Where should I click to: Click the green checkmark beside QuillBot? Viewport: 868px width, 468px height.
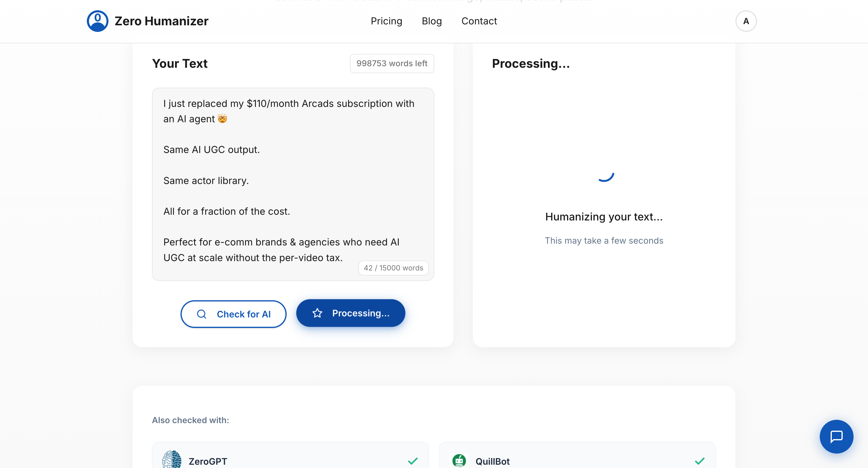coord(700,460)
